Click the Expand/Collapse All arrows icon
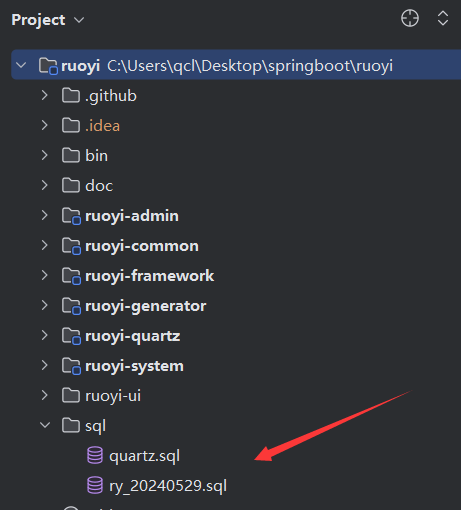The height and width of the screenshot is (510, 461). pos(442,18)
